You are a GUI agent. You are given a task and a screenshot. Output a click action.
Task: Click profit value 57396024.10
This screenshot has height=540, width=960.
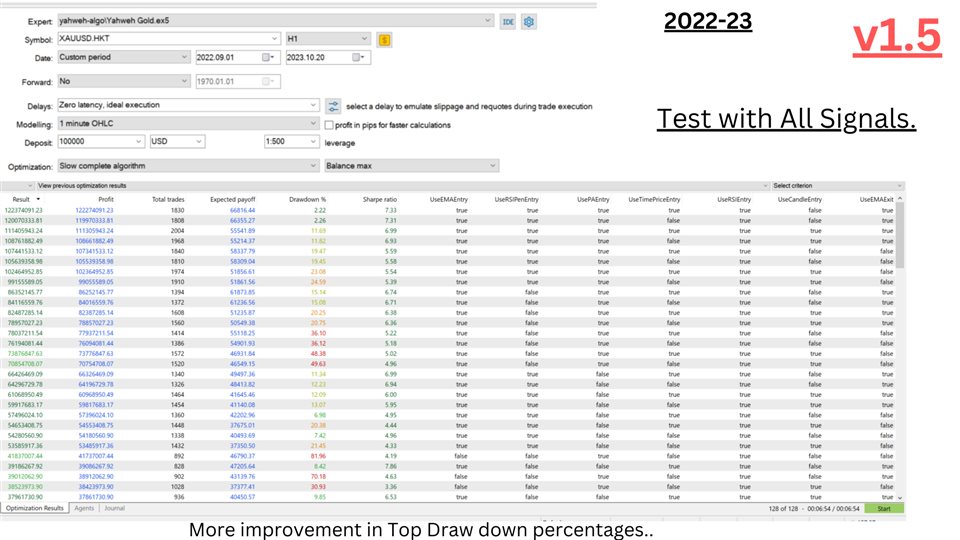click(x=96, y=415)
